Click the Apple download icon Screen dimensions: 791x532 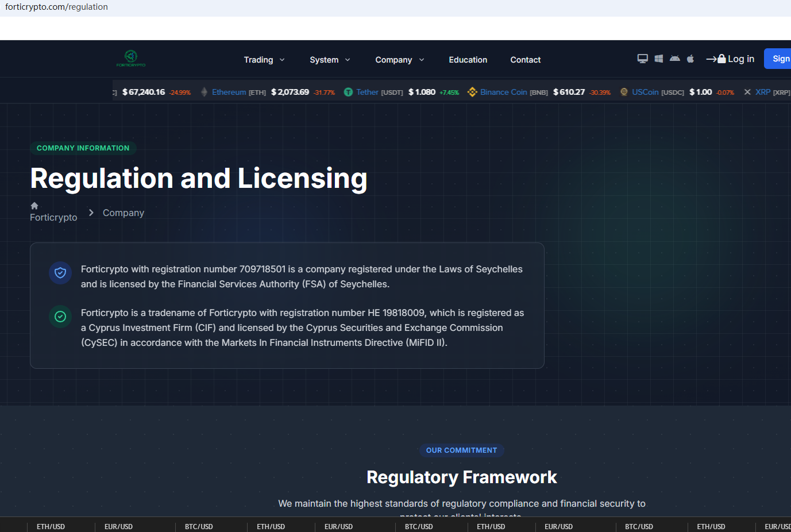[690, 59]
